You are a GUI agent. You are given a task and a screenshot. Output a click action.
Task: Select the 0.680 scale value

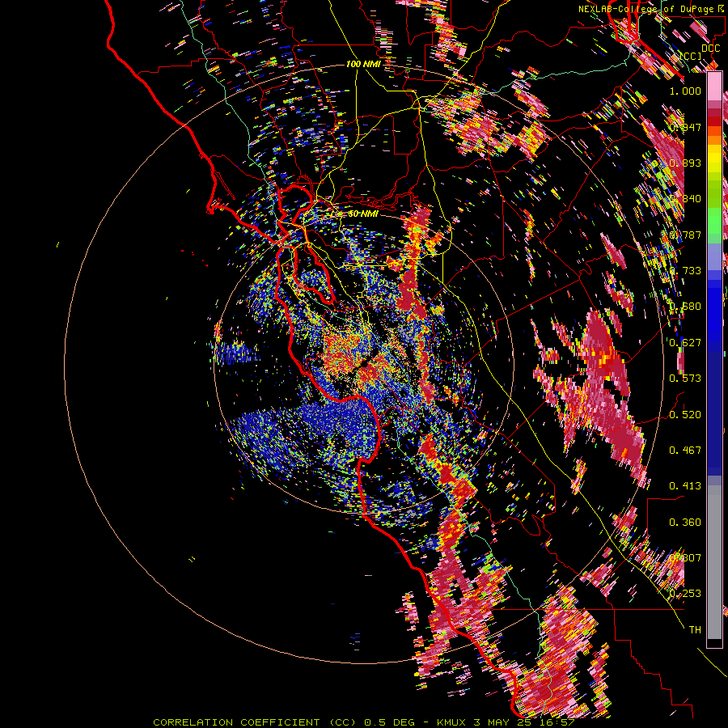click(685, 307)
